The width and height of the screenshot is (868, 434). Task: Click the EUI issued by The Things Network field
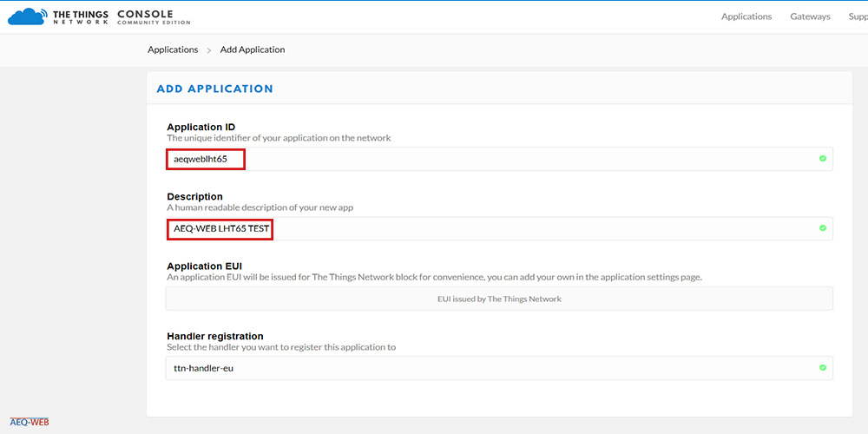[x=499, y=299]
